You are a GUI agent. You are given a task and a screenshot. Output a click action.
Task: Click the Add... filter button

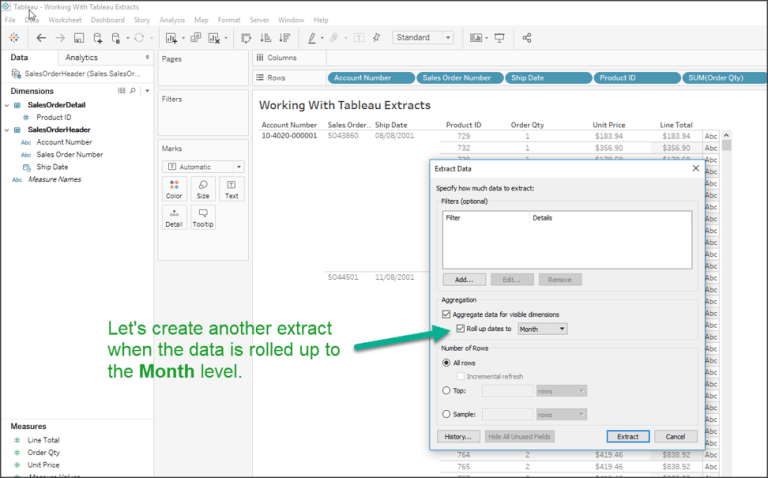pyautogui.click(x=463, y=280)
